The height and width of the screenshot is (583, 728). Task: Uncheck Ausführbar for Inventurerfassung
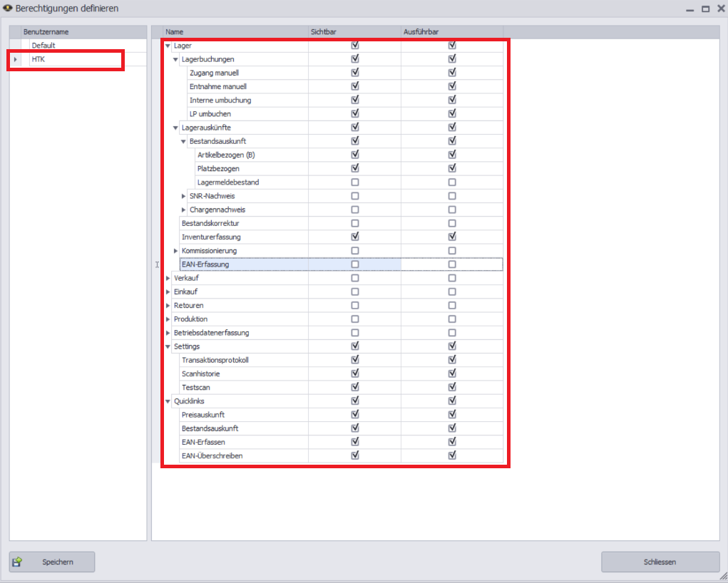452,237
